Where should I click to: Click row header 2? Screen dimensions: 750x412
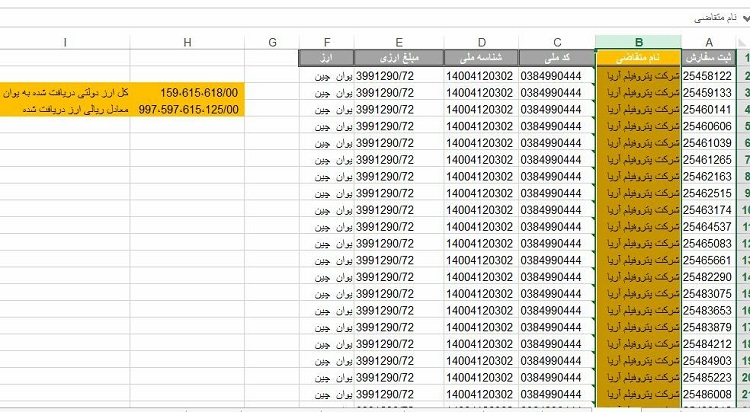pyautogui.click(x=744, y=75)
